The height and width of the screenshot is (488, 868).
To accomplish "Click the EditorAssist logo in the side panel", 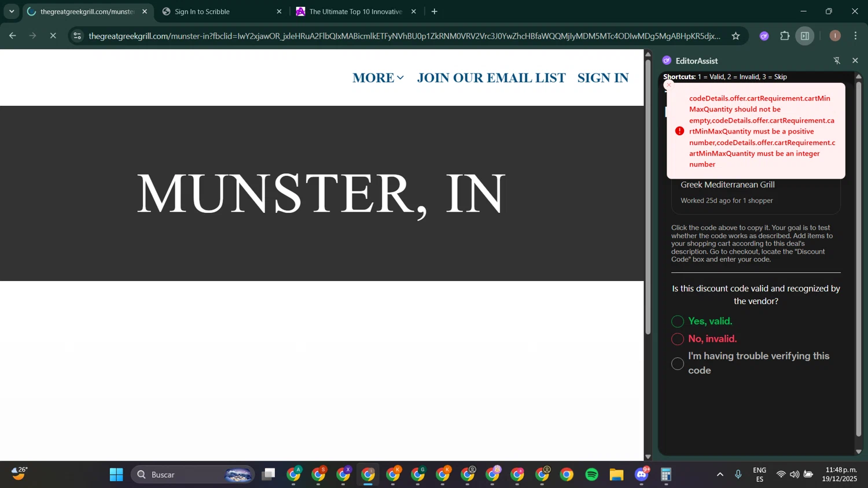I will pyautogui.click(x=667, y=61).
